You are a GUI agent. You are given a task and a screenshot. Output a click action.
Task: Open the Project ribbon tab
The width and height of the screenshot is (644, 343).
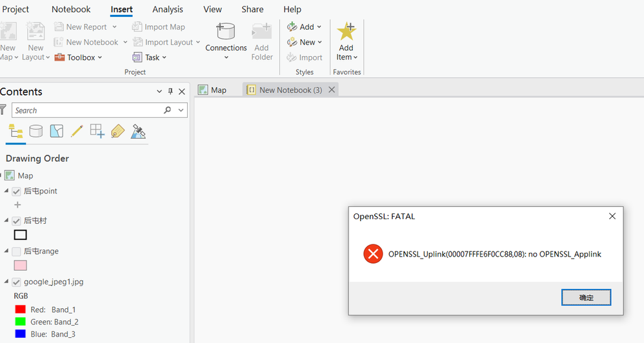coord(15,9)
